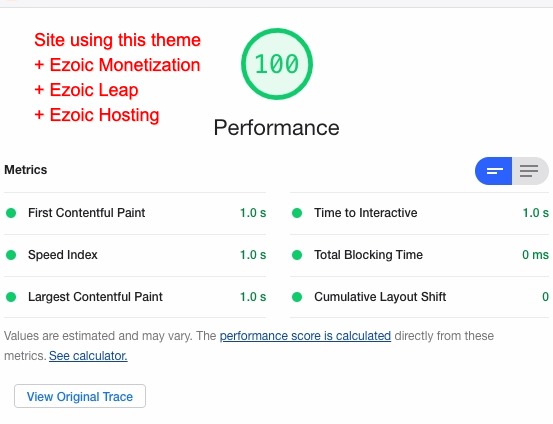Expand the Time to Interactive metric row
The height and width of the screenshot is (424, 553).
[x=419, y=213]
